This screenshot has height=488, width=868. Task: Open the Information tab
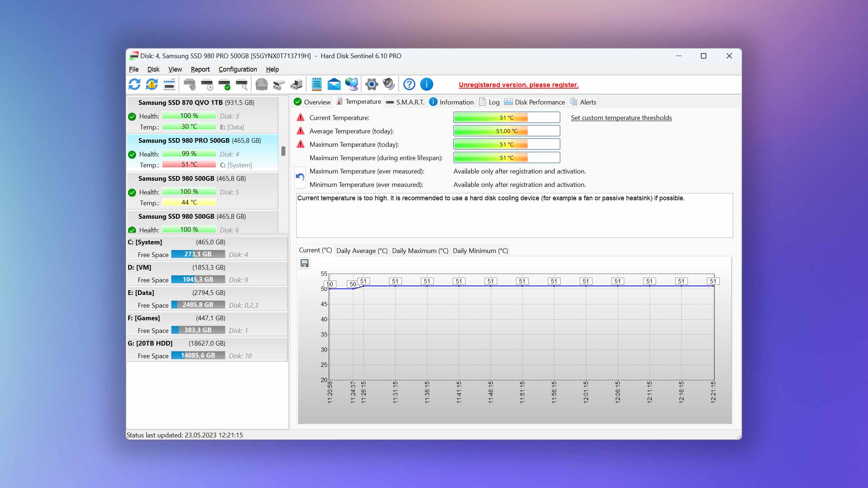tap(451, 102)
